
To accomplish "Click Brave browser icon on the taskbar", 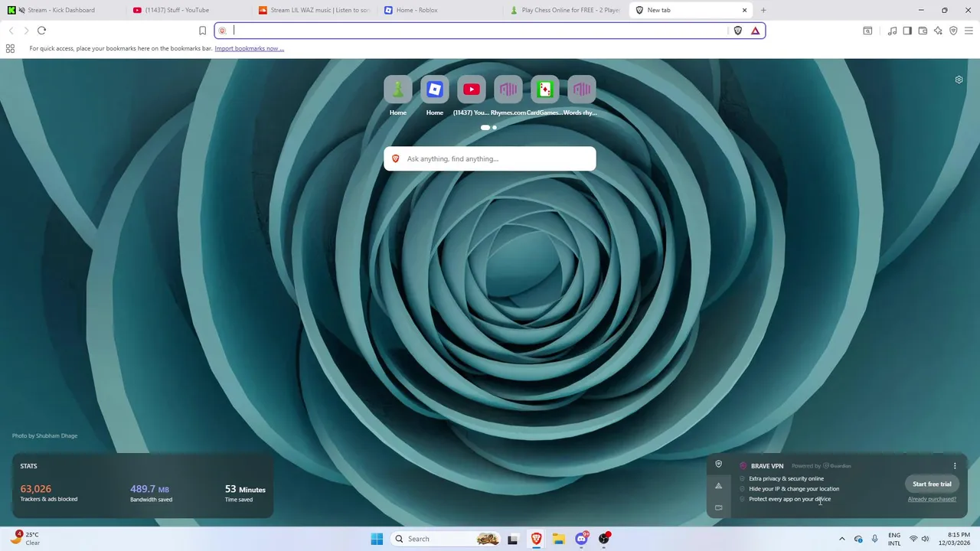I will tap(536, 539).
